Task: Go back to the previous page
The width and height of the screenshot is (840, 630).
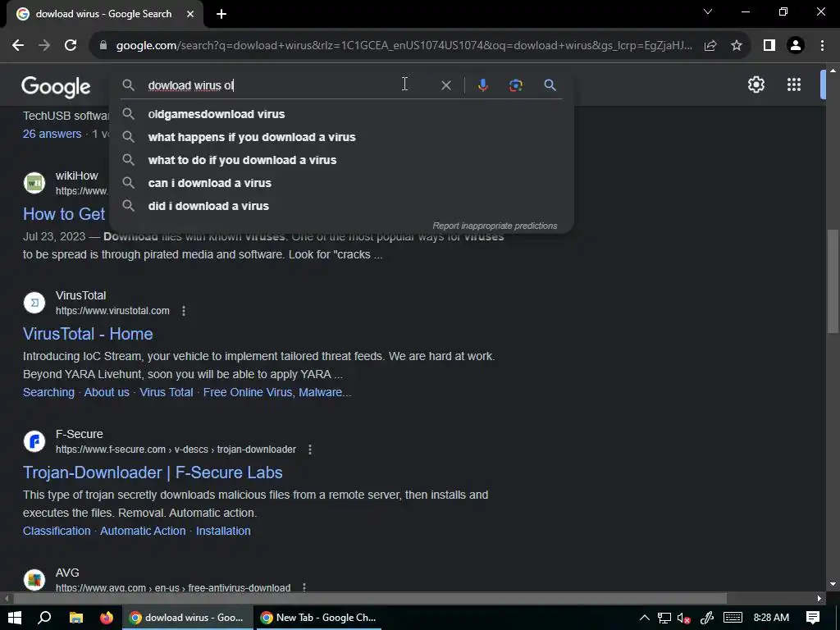Action: [18, 46]
